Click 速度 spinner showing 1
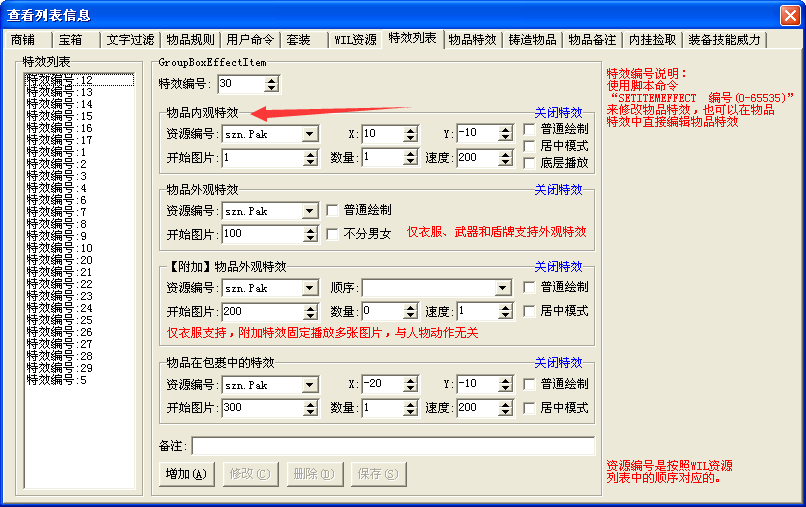This screenshot has height=507, width=806. tap(506, 311)
